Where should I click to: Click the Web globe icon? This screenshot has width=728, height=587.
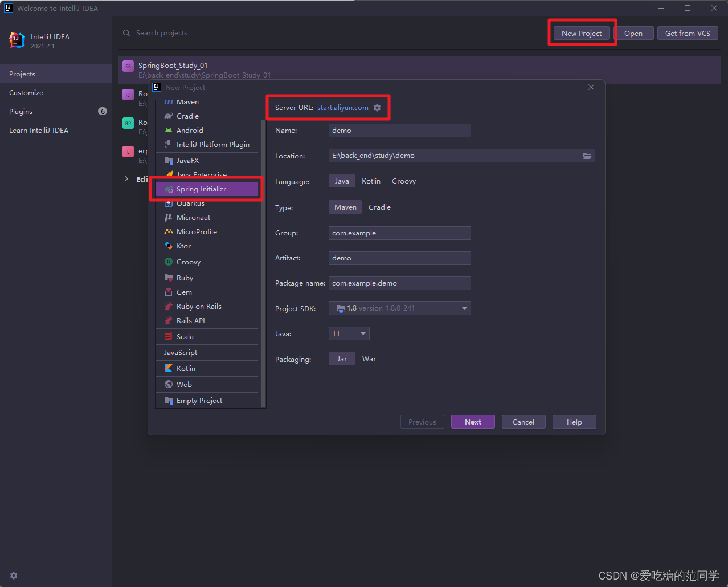169,385
